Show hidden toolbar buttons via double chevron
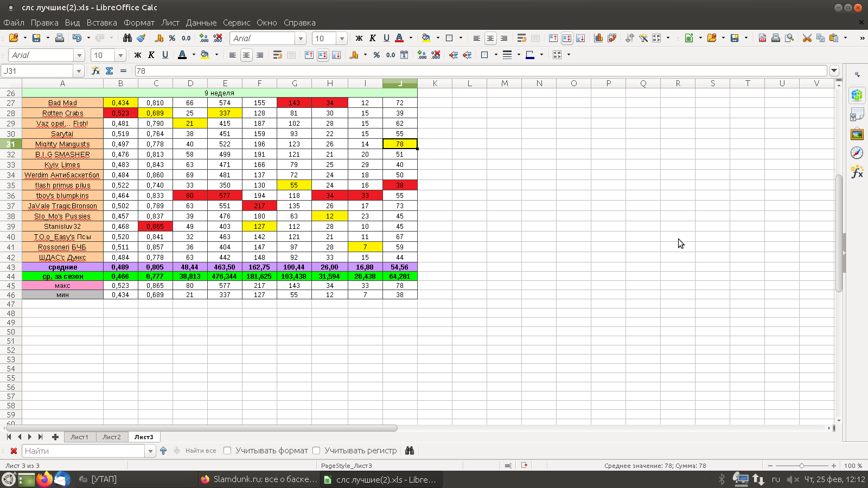The height and width of the screenshot is (488, 868). tap(862, 38)
